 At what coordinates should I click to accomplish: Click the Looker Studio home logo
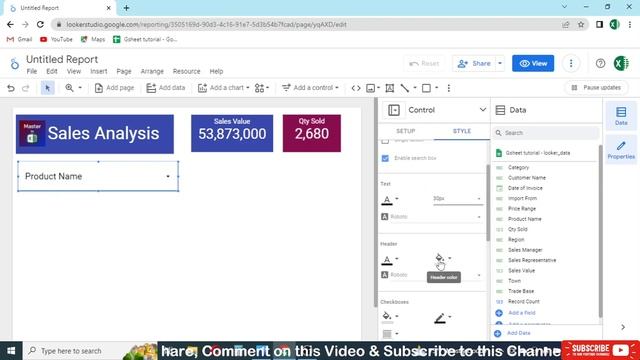tap(15, 64)
